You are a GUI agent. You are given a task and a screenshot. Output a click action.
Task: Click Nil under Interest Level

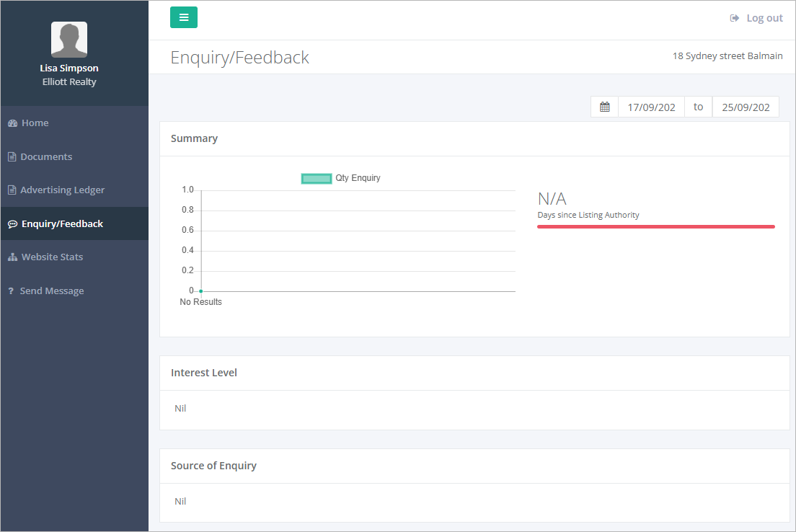coord(180,408)
